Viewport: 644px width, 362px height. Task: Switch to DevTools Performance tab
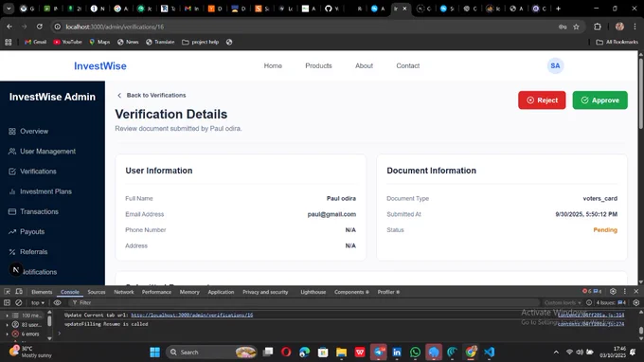click(156, 292)
